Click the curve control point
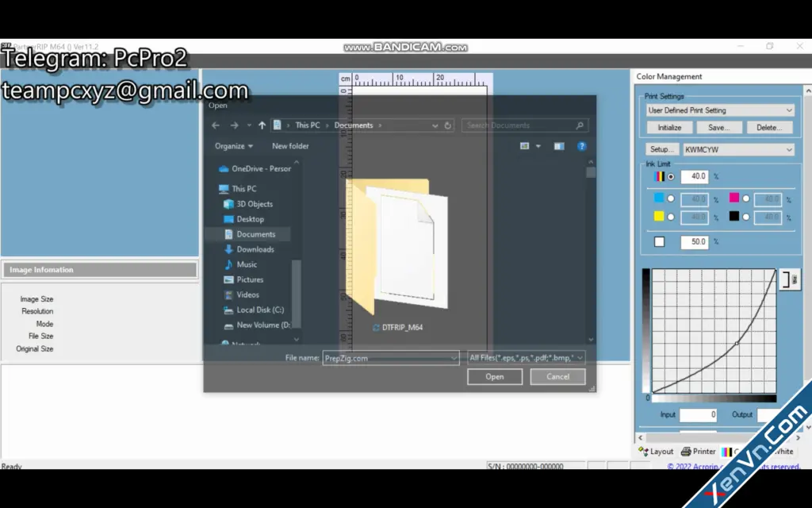The image size is (812, 508). 737,343
